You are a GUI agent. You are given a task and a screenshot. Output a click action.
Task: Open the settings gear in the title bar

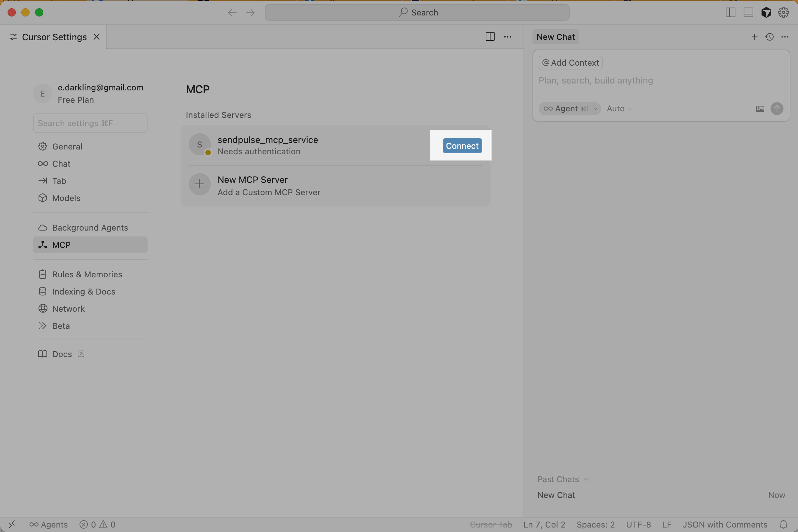[784, 13]
